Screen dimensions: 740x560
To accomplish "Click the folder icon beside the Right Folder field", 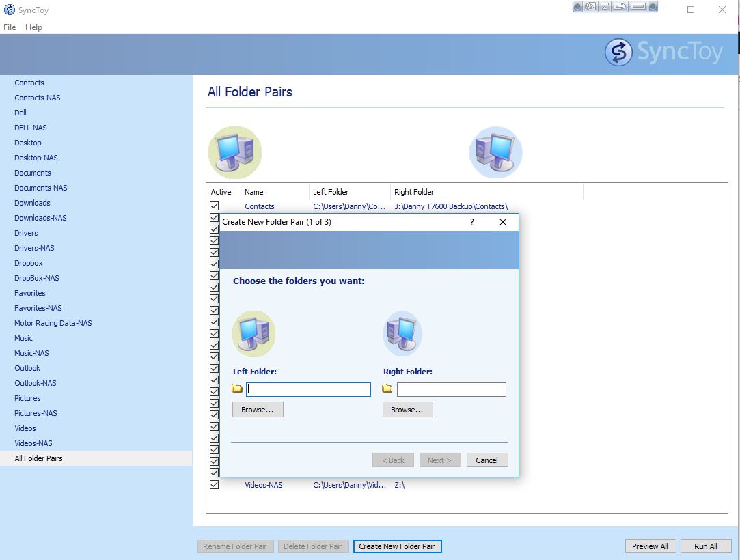I will pyautogui.click(x=387, y=389).
